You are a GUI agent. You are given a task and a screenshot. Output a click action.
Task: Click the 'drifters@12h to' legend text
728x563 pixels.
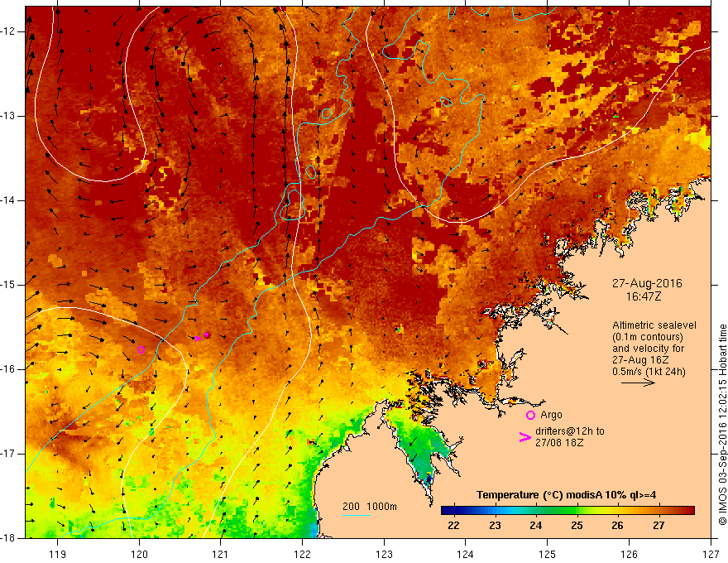(x=570, y=431)
